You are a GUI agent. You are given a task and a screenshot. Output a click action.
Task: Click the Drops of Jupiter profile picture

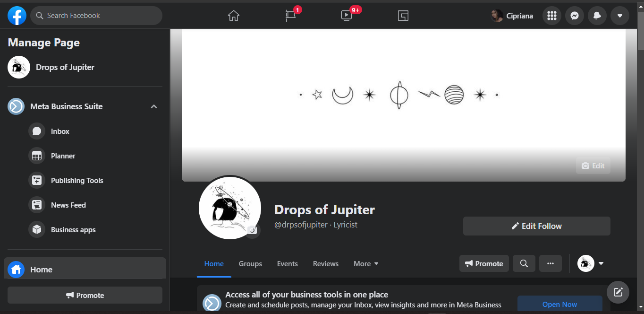pyautogui.click(x=230, y=208)
